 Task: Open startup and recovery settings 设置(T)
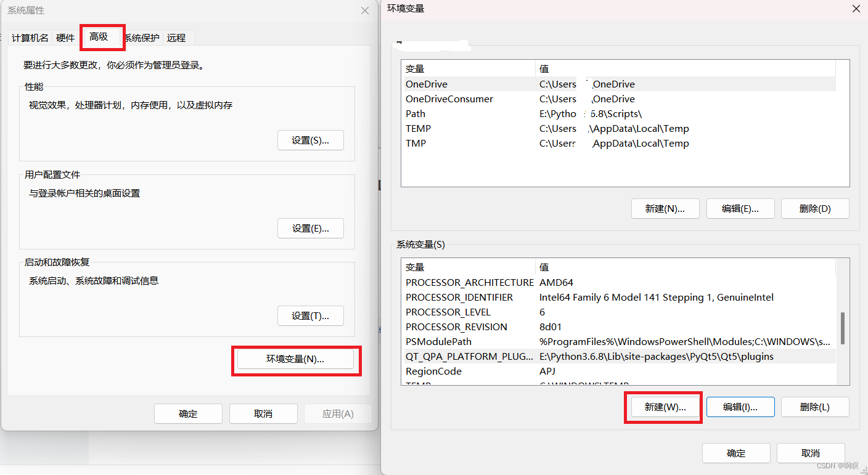click(x=311, y=315)
